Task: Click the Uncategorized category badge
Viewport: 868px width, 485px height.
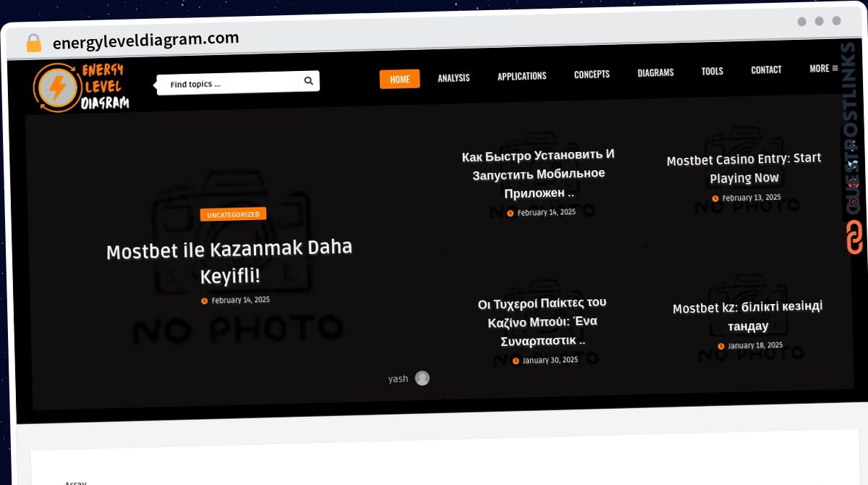Action: pos(234,214)
